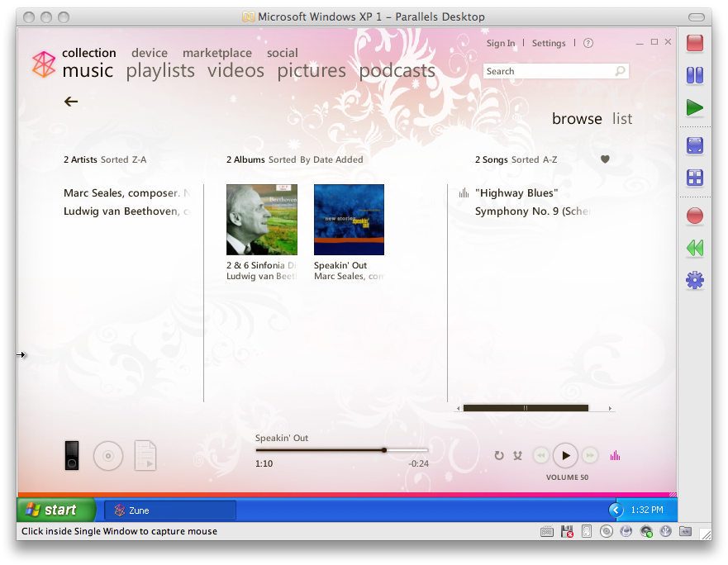Open the social section
Image resolution: width=728 pixels, height=565 pixels.
283,53
